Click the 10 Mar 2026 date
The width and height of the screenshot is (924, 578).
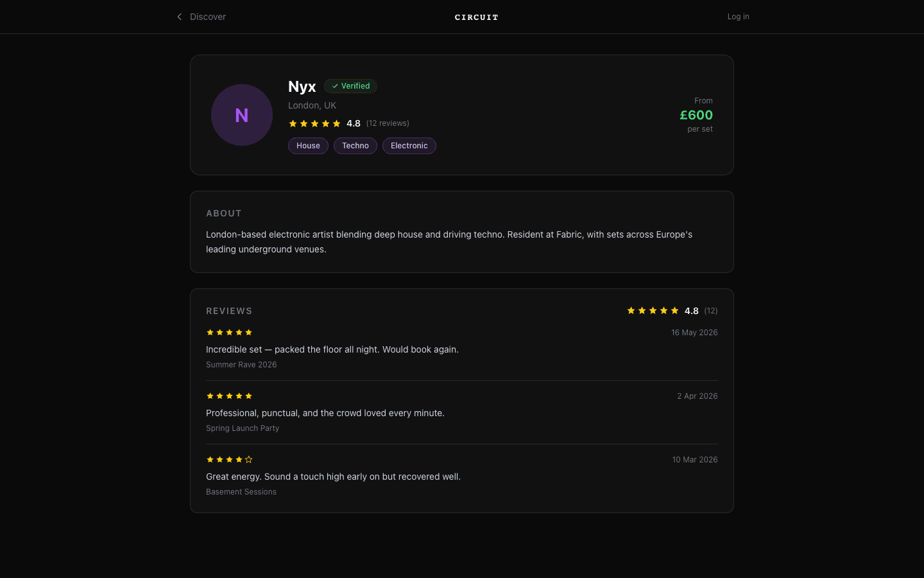point(695,460)
